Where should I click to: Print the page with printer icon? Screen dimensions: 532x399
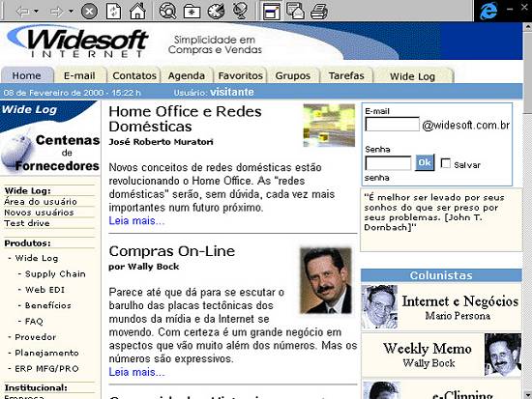[319, 12]
